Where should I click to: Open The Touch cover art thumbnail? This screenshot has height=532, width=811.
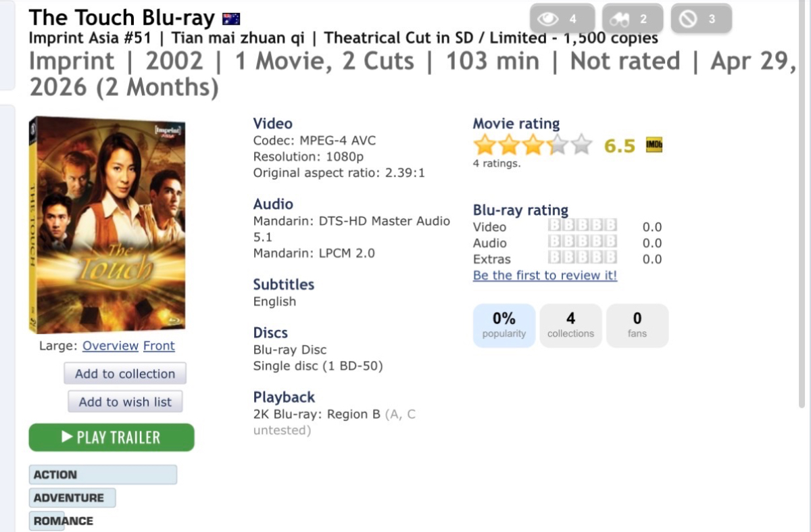[x=107, y=225]
